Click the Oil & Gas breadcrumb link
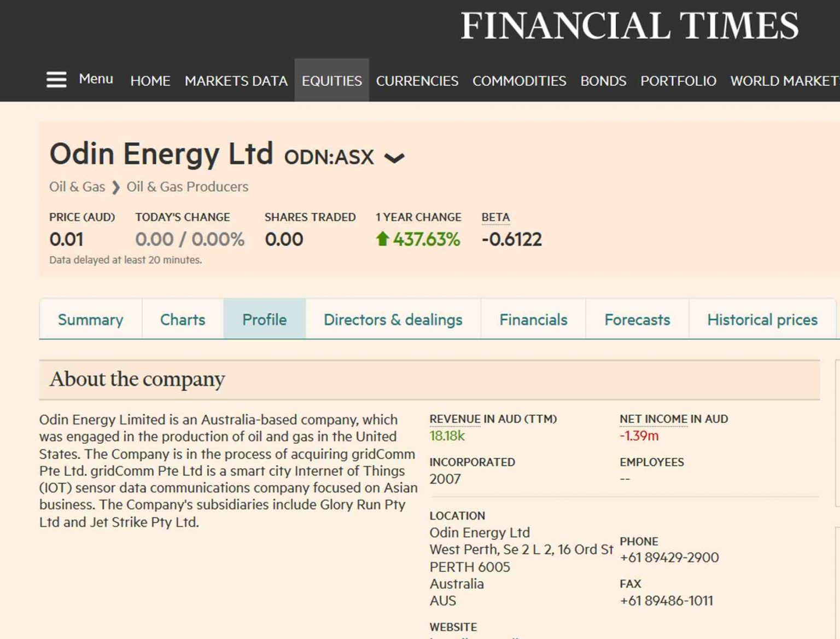Viewport: 840px width, 639px height. click(x=77, y=187)
